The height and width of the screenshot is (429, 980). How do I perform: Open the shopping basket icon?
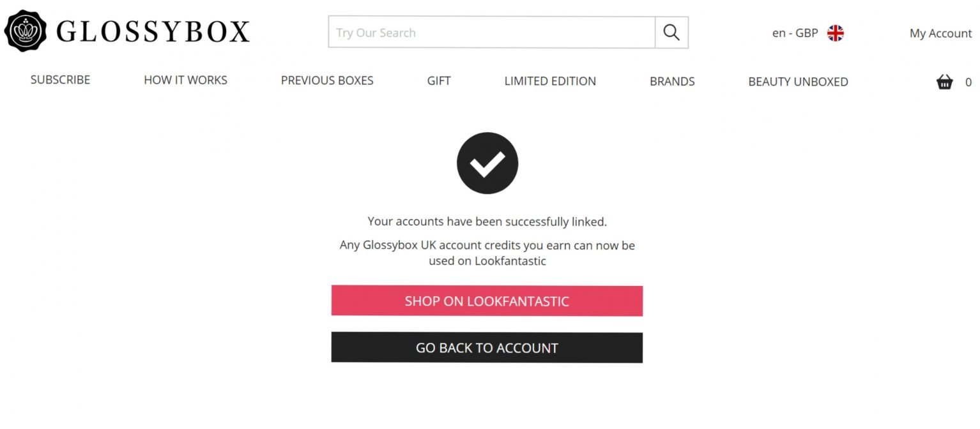[944, 82]
